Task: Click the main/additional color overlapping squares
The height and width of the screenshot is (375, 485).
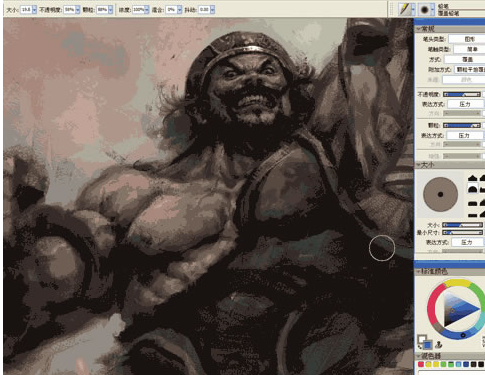Action: [425, 342]
